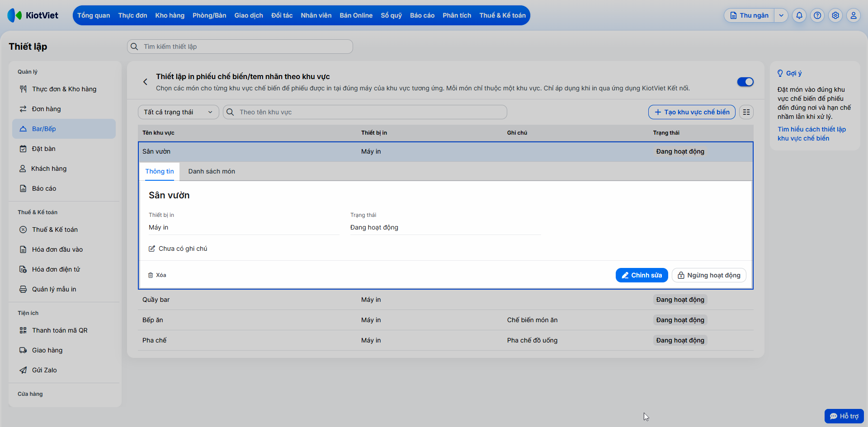This screenshot has height=427, width=868.
Task: Click the Gửi Zalo paper plane icon
Action: pyautogui.click(x=23, y=370)
